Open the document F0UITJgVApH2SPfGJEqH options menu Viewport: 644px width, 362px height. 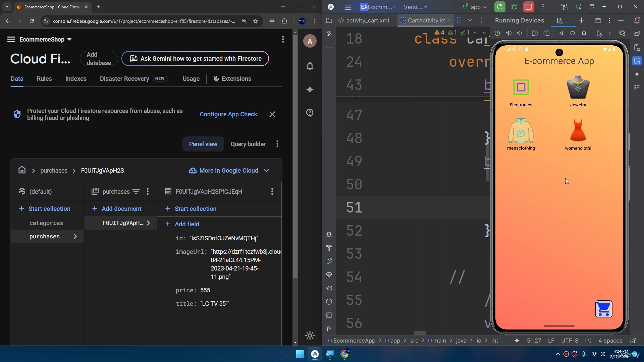272,191
